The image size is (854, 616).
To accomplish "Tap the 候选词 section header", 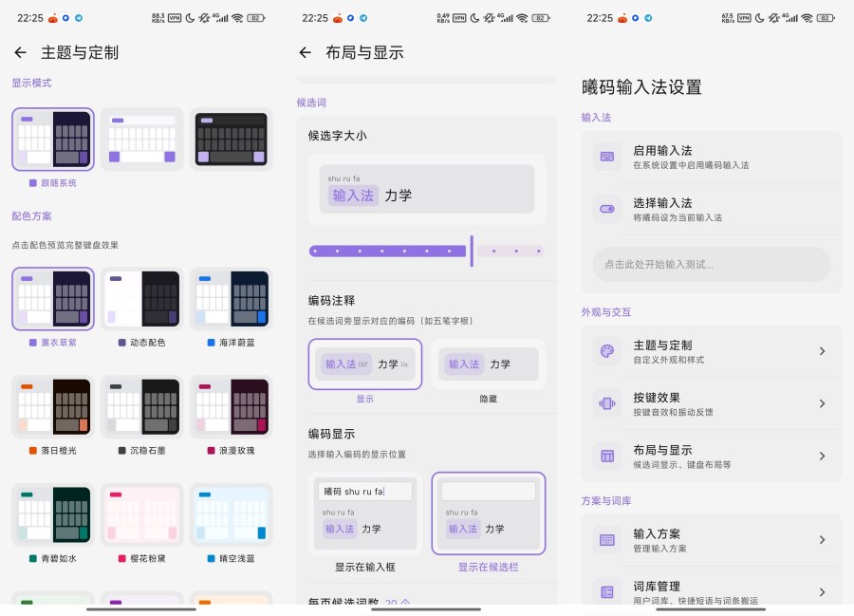I will (311, 103).
